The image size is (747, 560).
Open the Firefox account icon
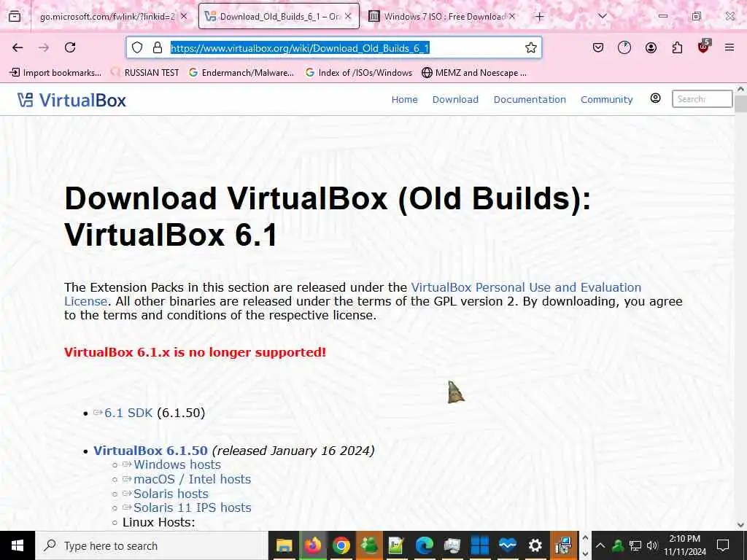651,47
